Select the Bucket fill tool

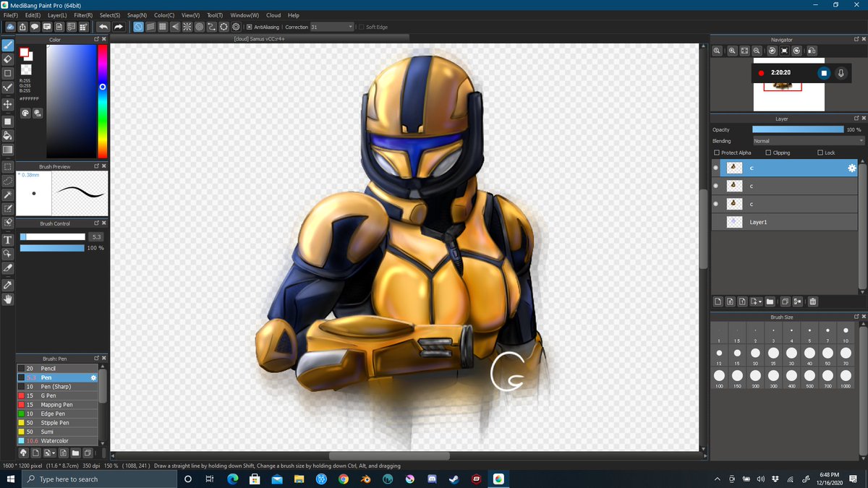click(8, 135)
